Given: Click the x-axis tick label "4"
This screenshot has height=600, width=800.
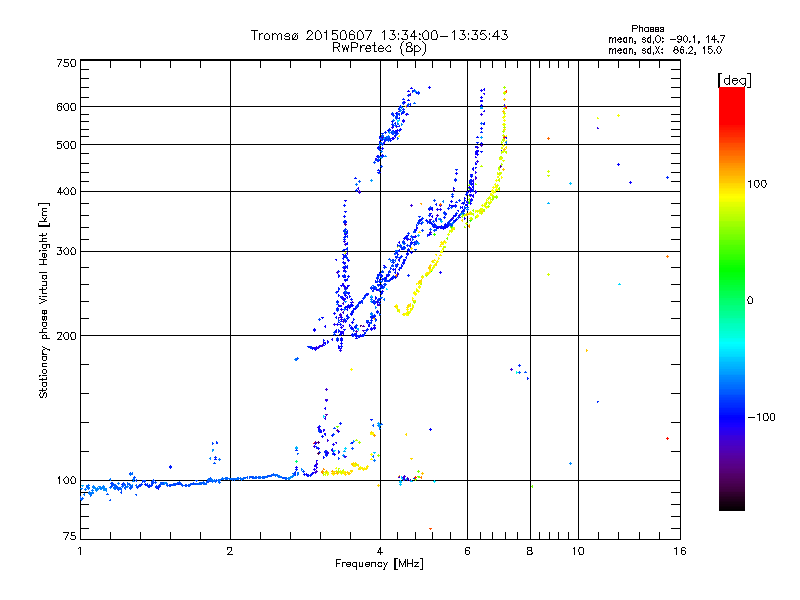Looking at the screenshot, I should pyautogui.click(x=380, y=551).
